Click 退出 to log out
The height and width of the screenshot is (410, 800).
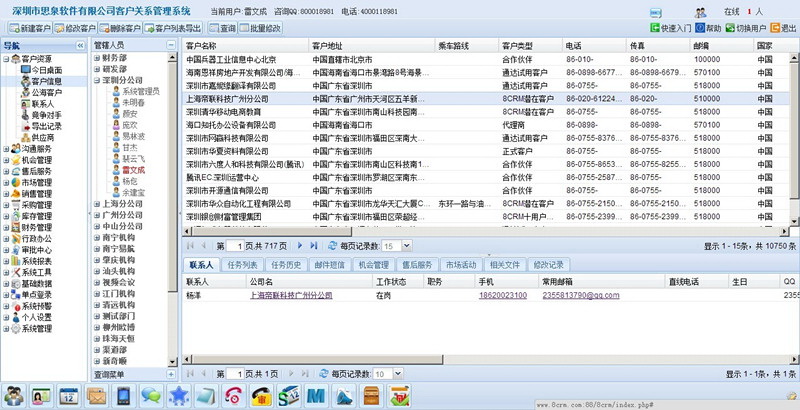point(783,28)
